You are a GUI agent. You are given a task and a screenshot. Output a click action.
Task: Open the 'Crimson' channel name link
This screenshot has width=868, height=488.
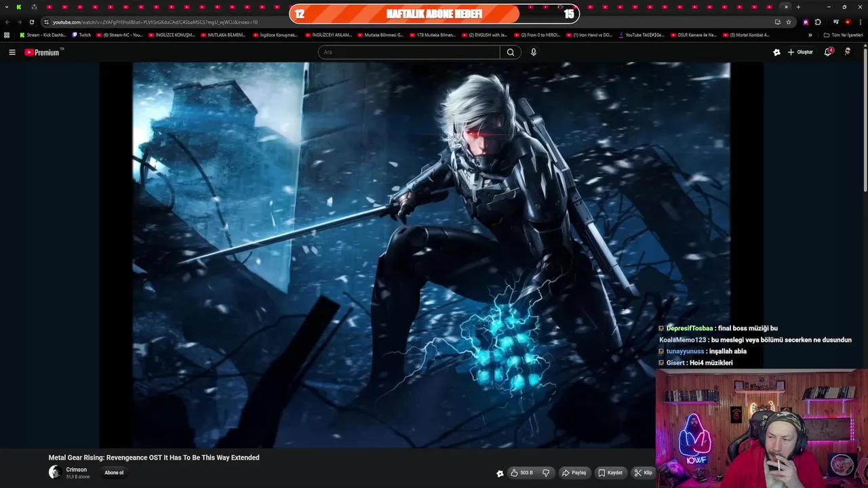pos(76,470)
